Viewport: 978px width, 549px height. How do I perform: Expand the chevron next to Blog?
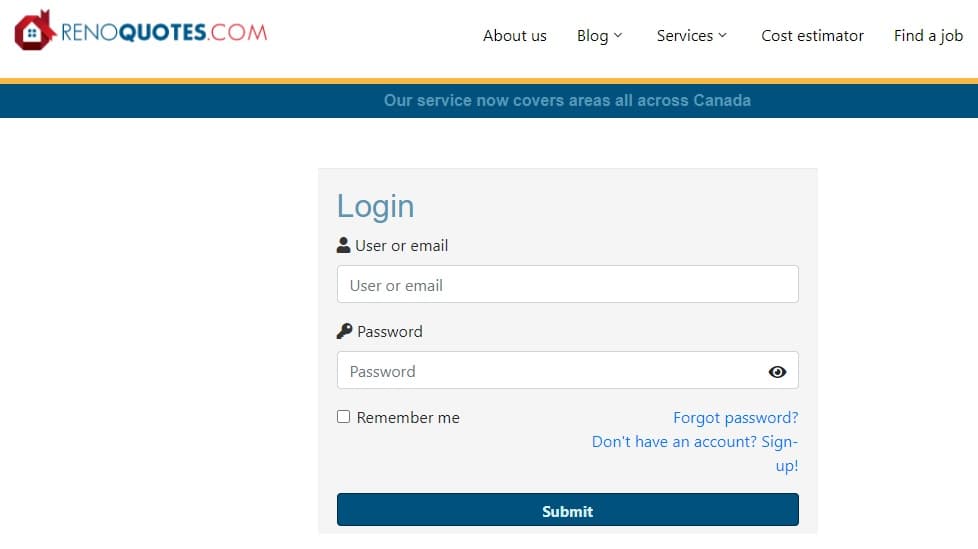pyautogui.click(x=618, y=36)
